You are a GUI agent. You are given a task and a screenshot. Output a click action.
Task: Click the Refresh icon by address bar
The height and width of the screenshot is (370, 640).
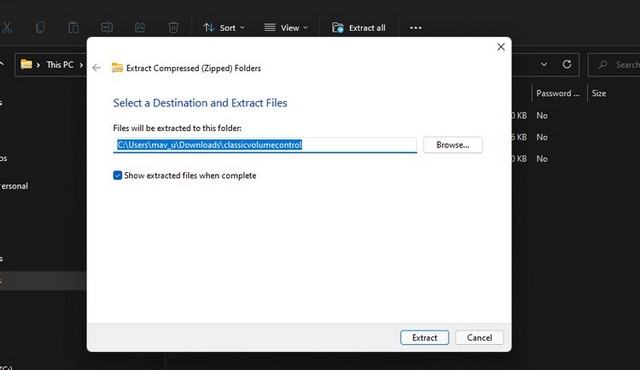(567, 64)
